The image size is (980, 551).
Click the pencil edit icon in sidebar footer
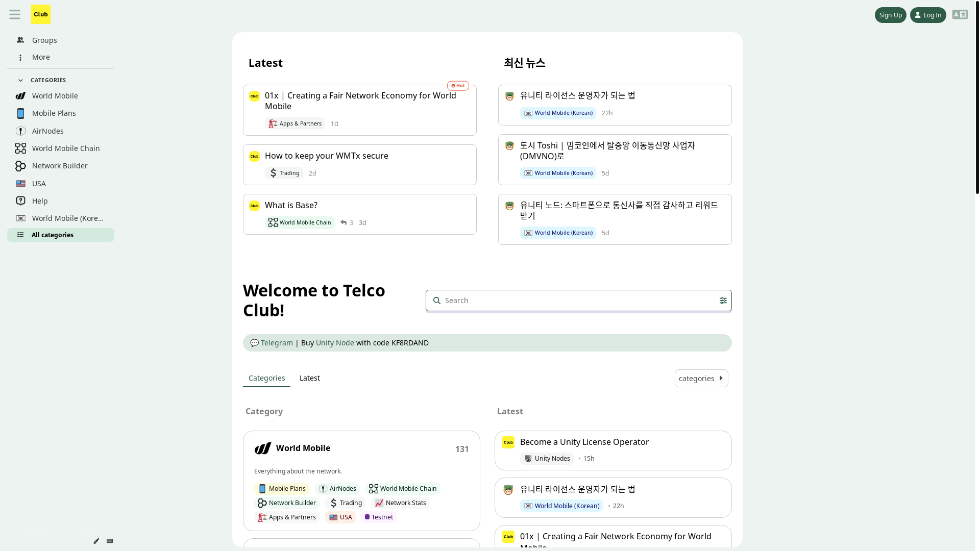96,541
